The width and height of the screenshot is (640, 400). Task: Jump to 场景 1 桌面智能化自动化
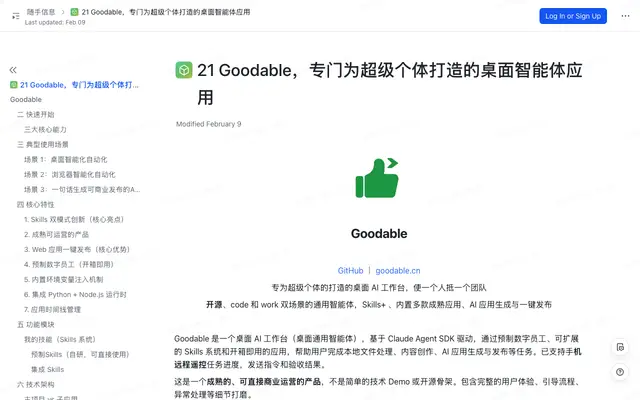click(x=65, y=160)
